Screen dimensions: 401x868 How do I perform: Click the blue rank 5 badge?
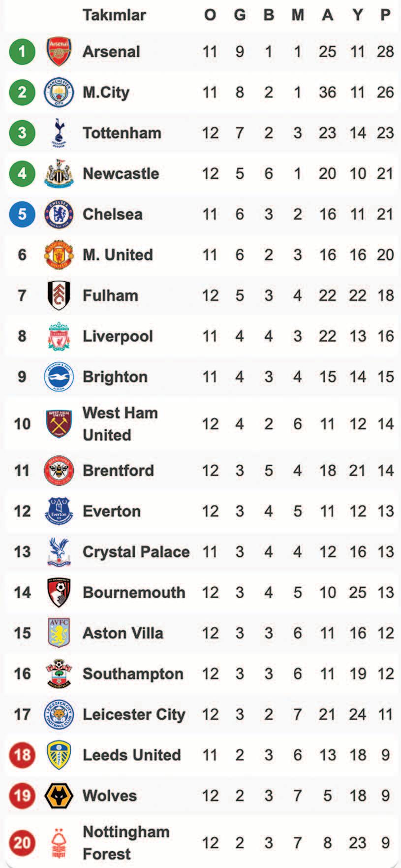[x=22, y=214]
